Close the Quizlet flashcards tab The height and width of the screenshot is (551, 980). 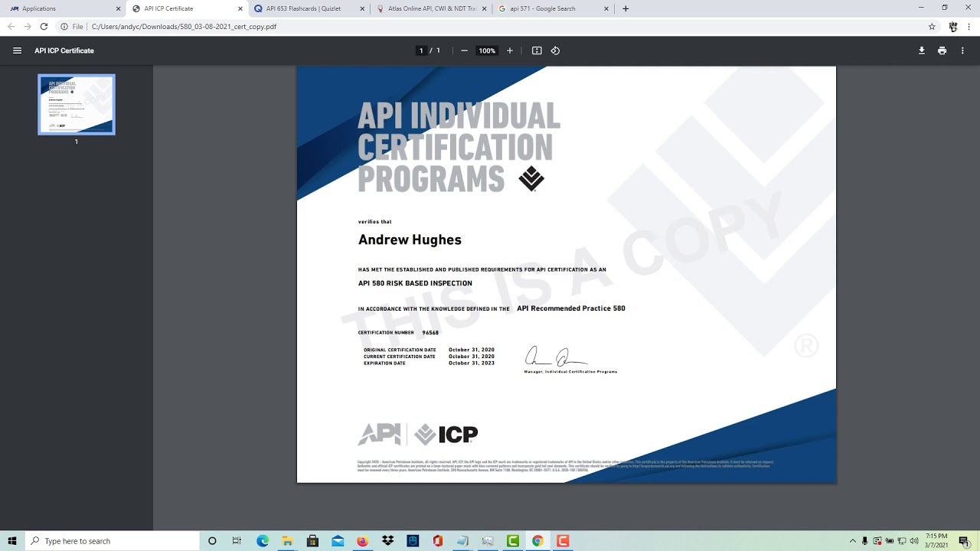[x=362, y=8]
